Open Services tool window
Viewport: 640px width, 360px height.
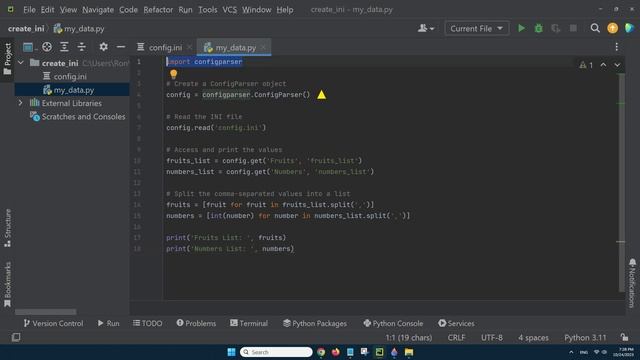456,323
